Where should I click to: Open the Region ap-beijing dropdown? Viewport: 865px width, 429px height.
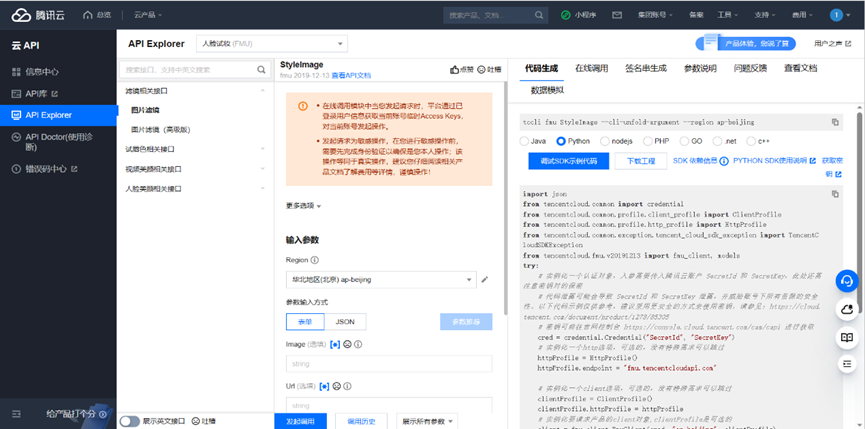(381, 280)
